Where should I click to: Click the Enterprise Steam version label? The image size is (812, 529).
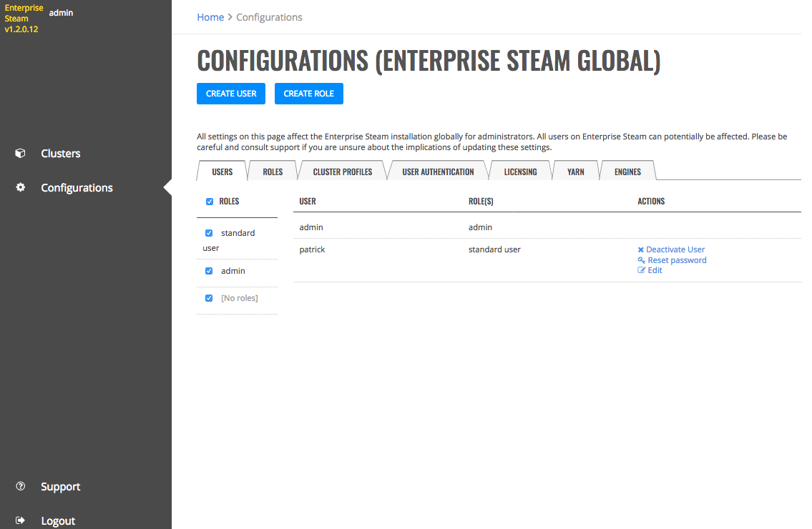[x=24, y=19]
